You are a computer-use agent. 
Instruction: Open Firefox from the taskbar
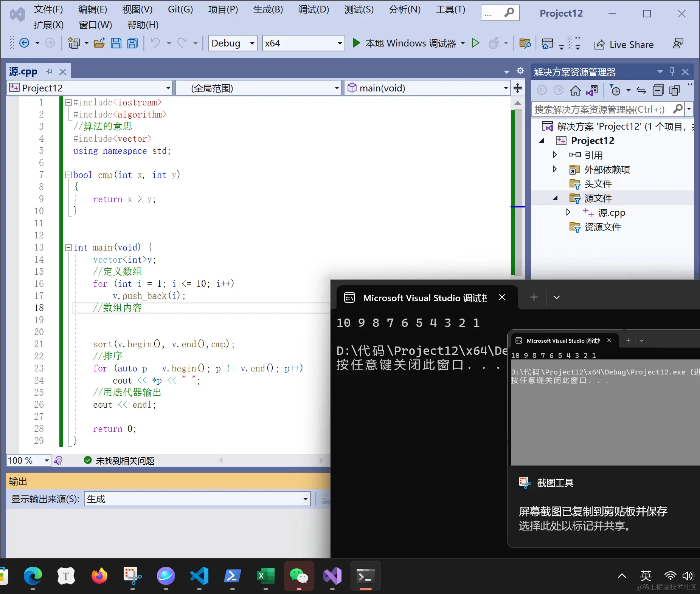click(99, 576)
